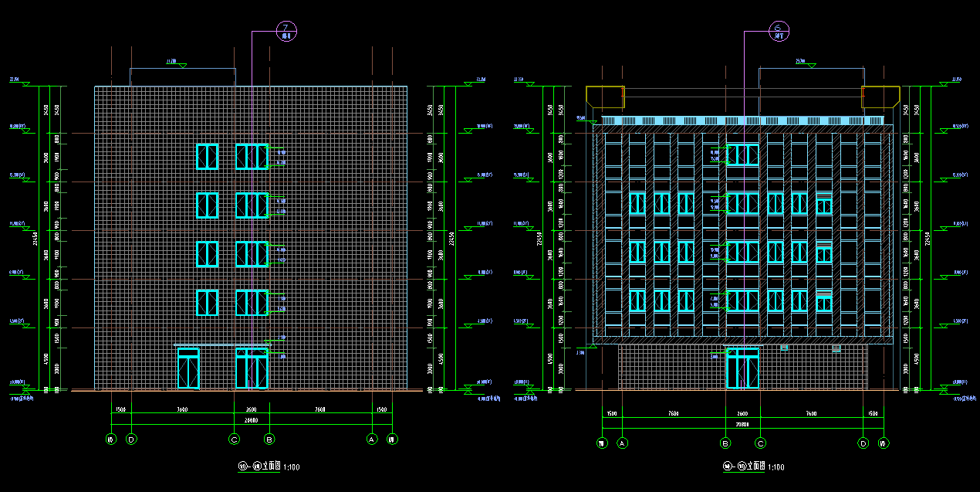
Task: Select grid bubble B under left elevation
Action: 269,439
